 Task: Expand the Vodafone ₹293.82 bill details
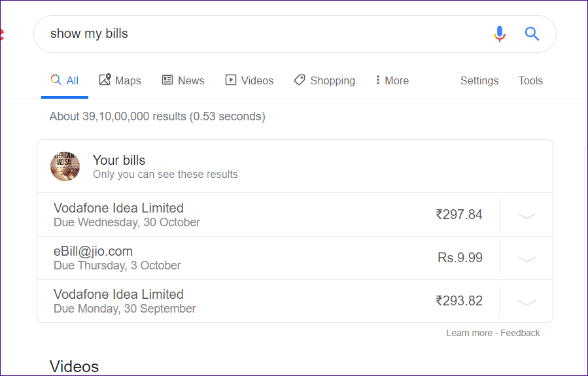(527, 301)
